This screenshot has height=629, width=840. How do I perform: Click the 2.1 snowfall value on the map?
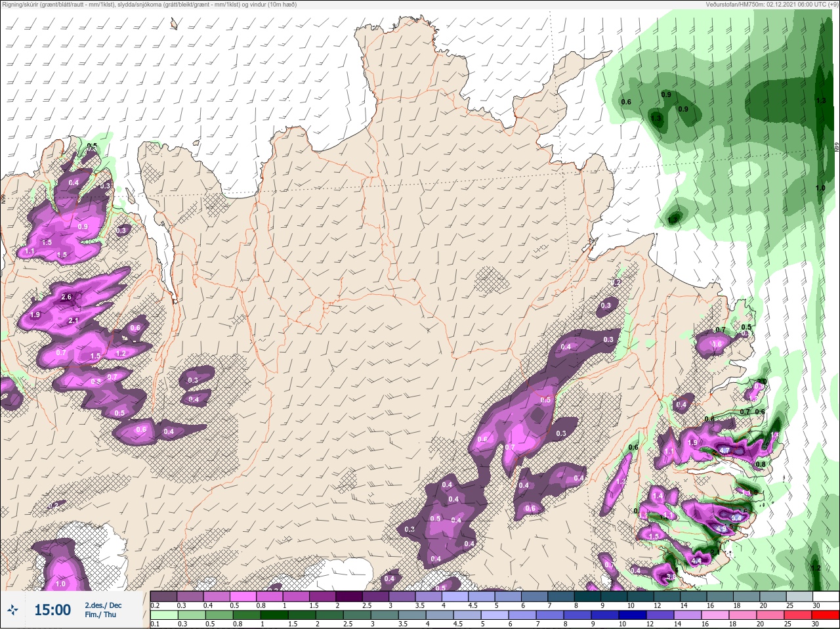coord(73,320)
